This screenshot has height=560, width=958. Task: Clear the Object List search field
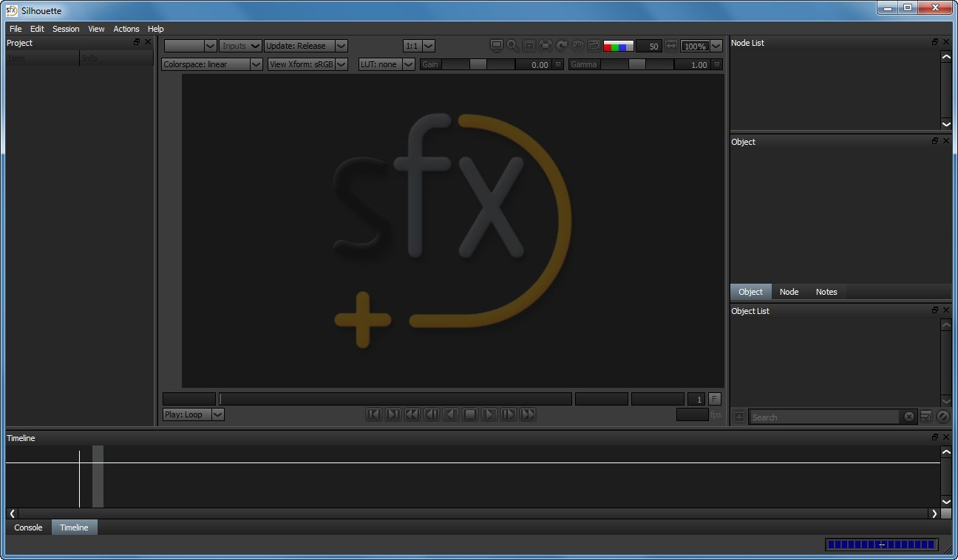coord(909,417)
